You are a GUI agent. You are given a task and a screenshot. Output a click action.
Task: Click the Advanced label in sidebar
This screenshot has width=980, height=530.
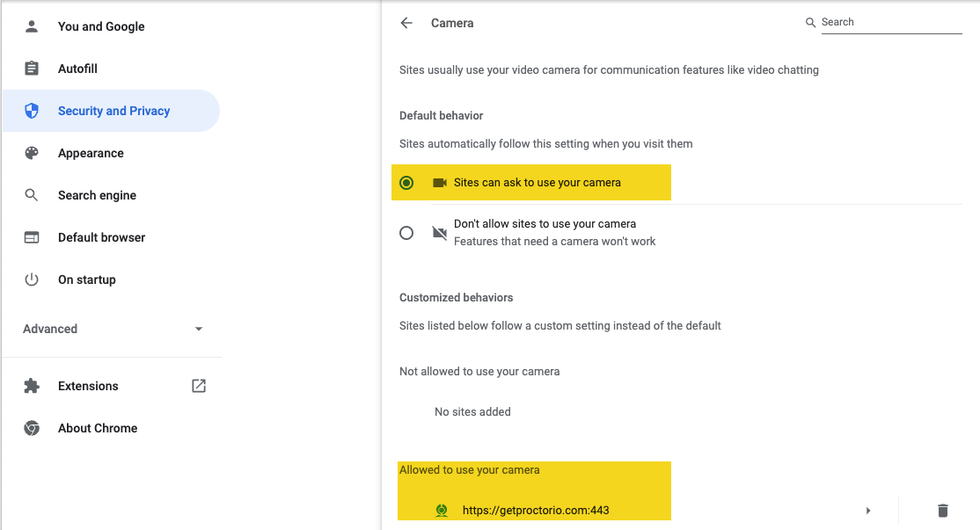pos(50,329)
